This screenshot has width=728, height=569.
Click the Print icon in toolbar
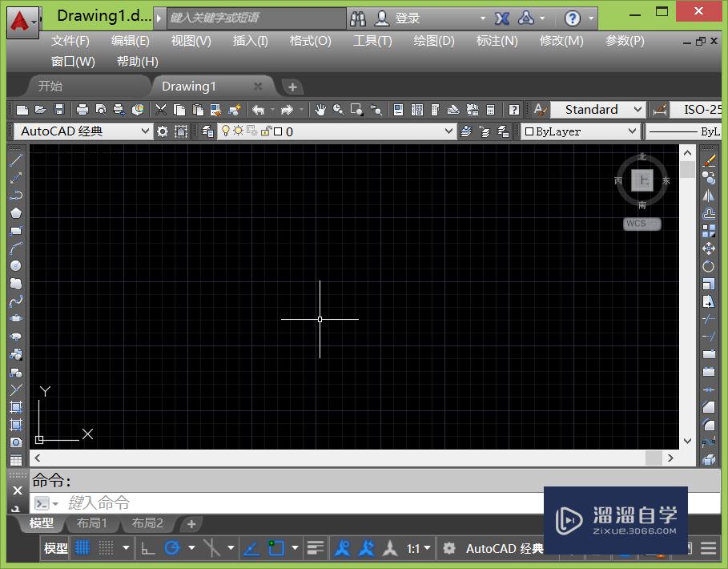(x=82, y=110)
